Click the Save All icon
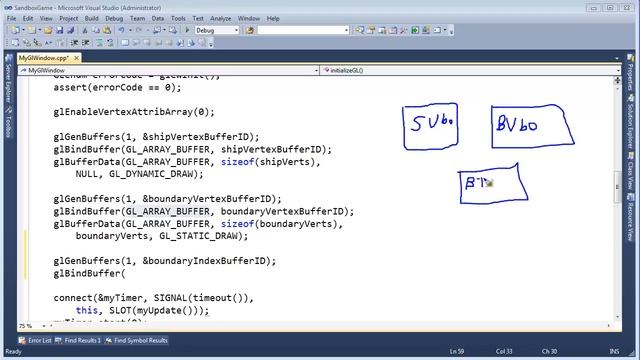The height and width of the screenshot is (360, 640). pos(70,30)
